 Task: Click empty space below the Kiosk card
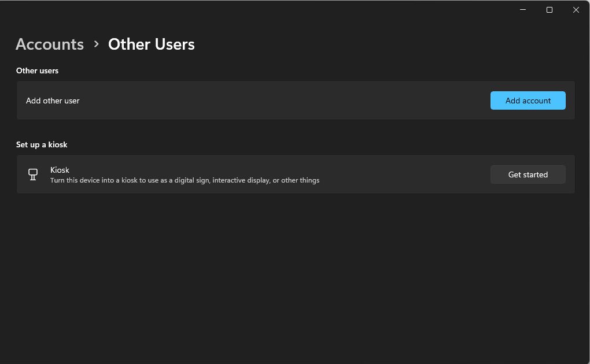295,272
